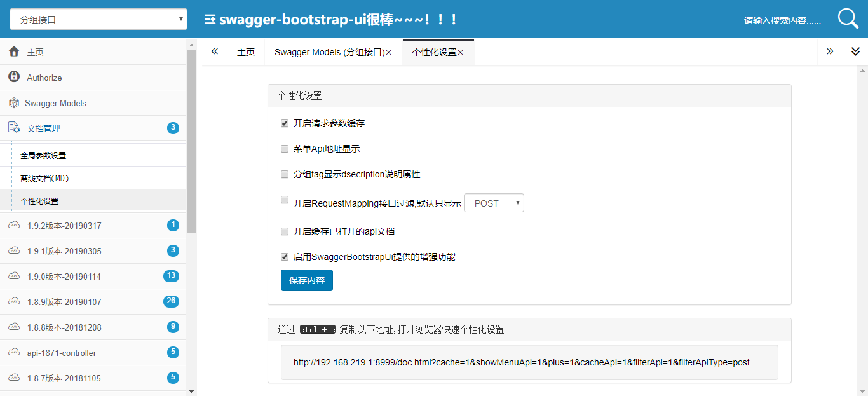Viewport: 868px width, 396px height.
Task: Click the 请输入搜索内容 search field
Action: coord(782,20)
